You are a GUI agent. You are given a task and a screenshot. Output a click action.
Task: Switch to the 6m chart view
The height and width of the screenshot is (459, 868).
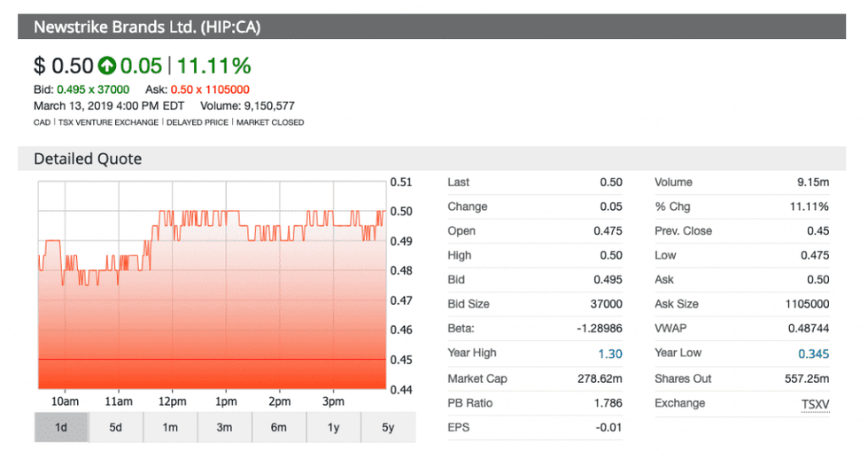click(x=279, y=427)
